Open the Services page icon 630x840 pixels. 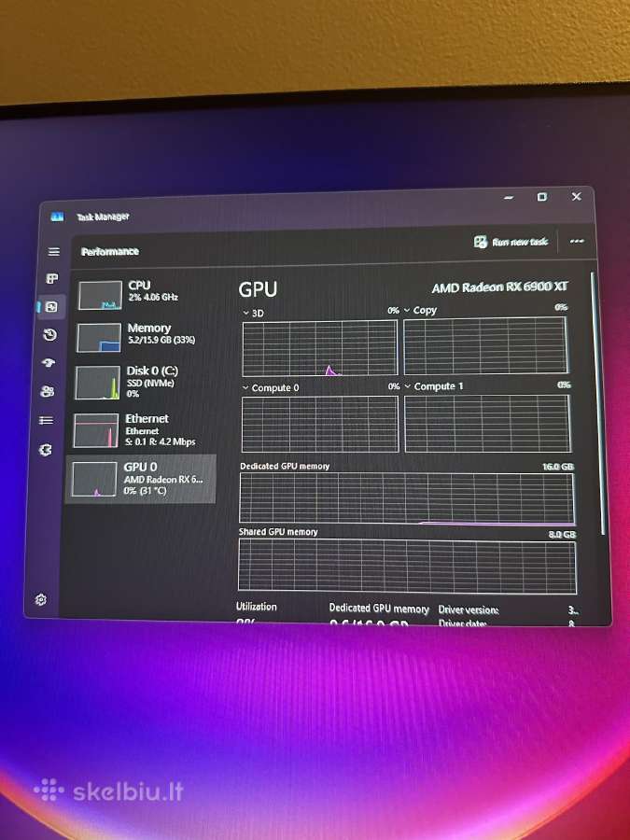coord(46,450)
